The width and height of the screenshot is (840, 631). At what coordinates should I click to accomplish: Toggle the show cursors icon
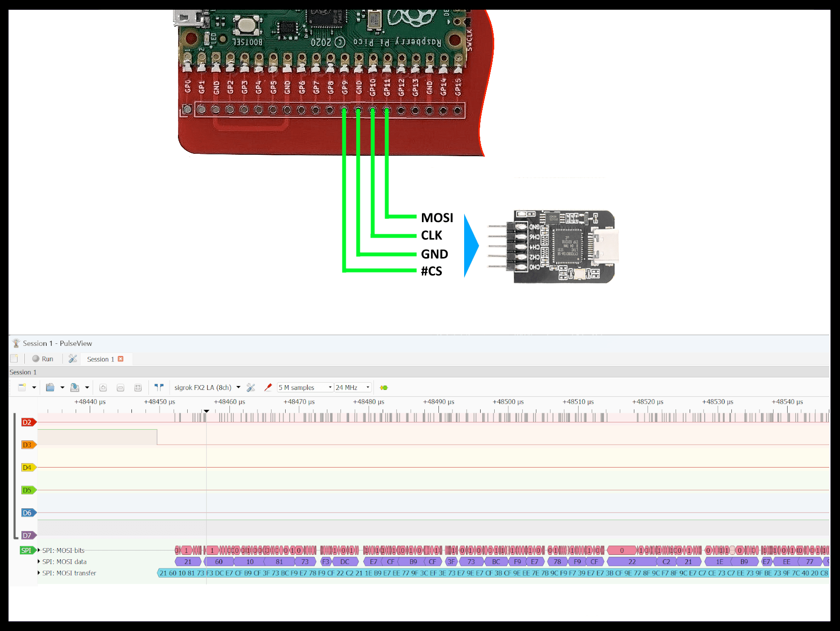coord(159,387)
